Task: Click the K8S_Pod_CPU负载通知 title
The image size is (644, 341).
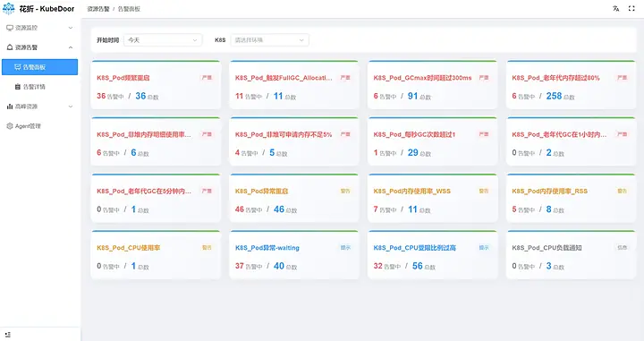Action: 547,248
